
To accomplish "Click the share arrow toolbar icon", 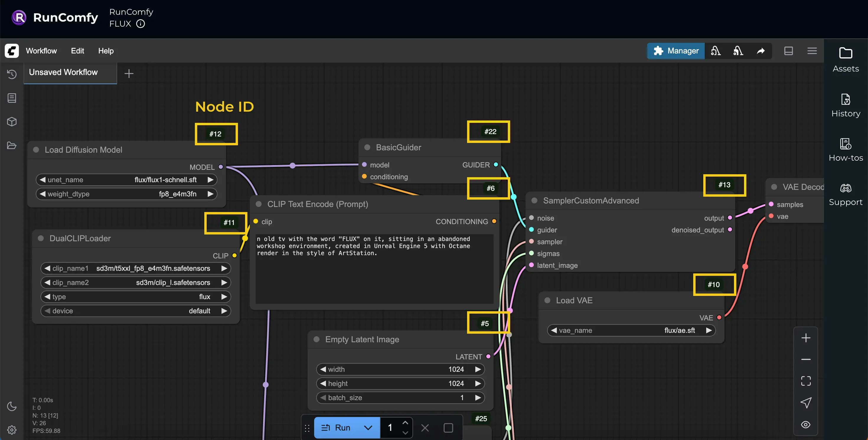I will (x=761, y=51).
